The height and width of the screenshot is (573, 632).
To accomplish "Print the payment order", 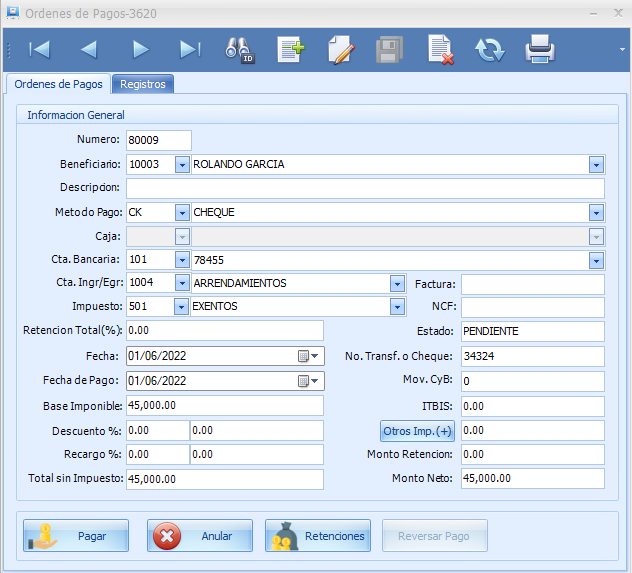I will pyautogui.click(x=540, y=49).
